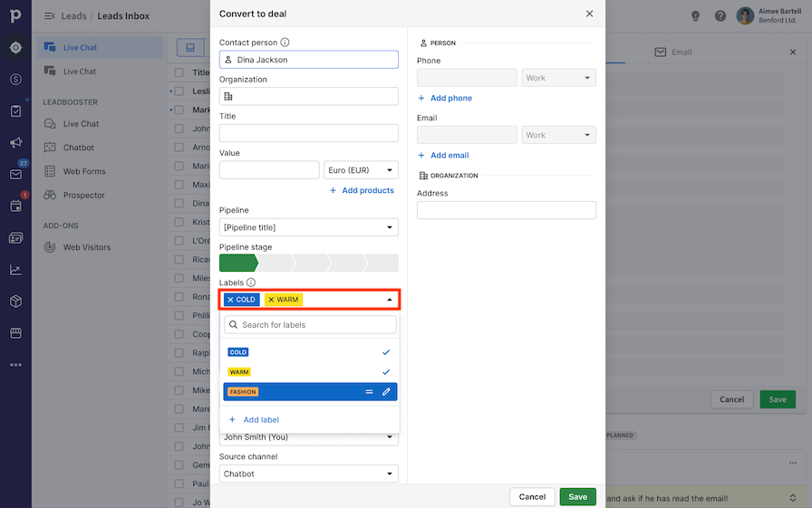Click the Contact person info icon
Image resolution: width=812 pixels, height=508 pixels.
pos(285,43)
